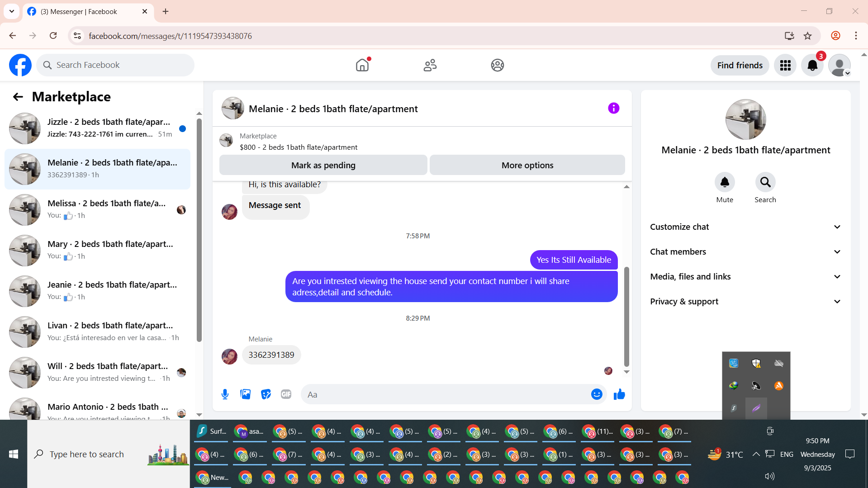Open the asa... Chrome taskbar window
868x488 pixels.
(250, 431)
